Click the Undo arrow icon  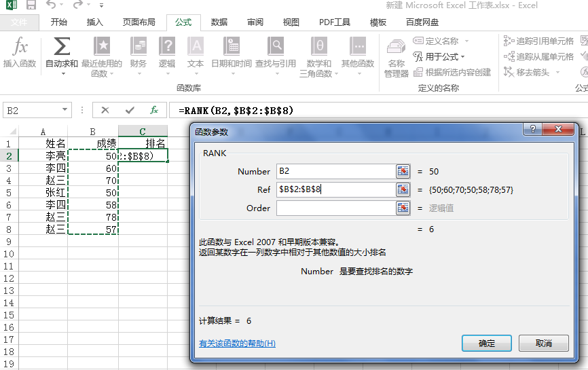pos(51,5)
